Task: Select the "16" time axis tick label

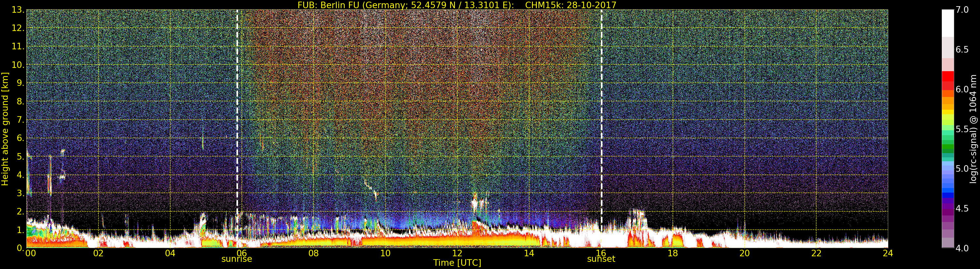Action: coord(601,253)
